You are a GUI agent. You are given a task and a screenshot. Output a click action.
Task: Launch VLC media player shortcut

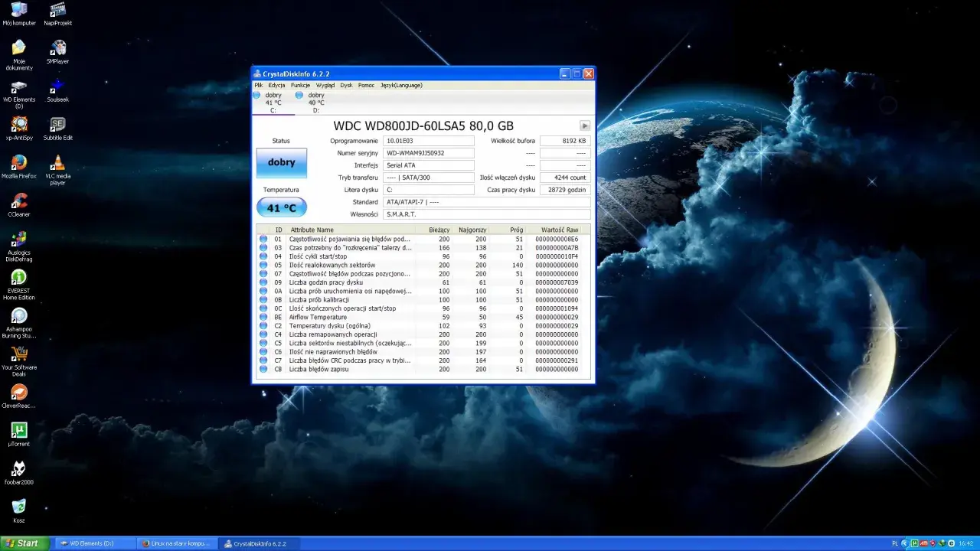click(x=57, y=170)
